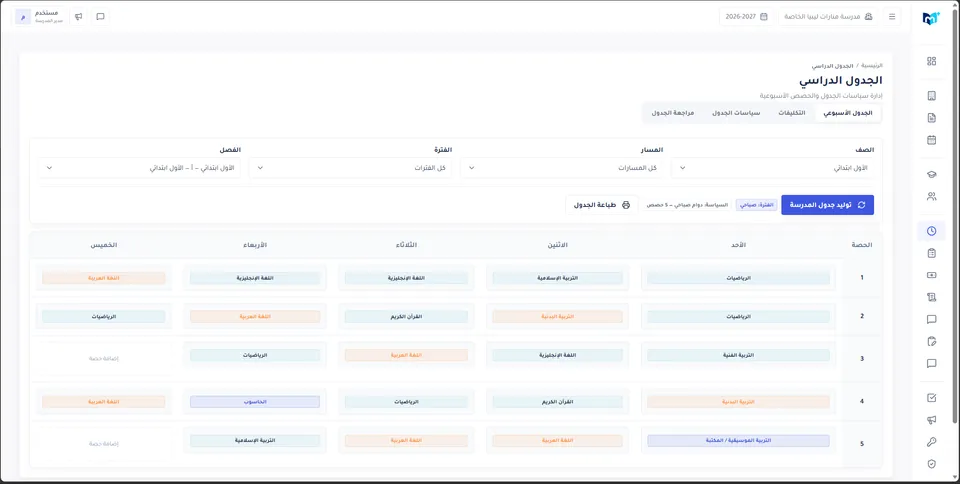Open the document page sidebar icon

931,117
